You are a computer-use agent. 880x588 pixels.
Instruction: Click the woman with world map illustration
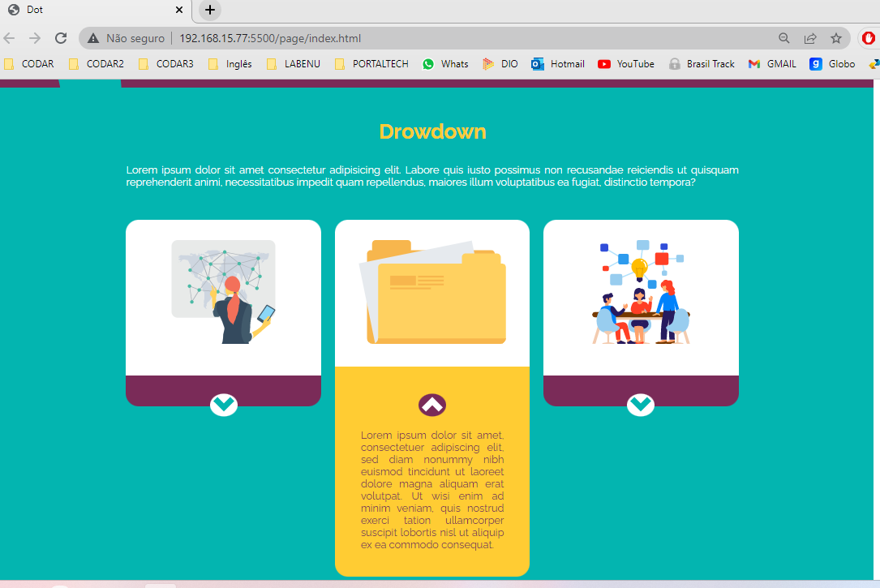click(x=223, y=292)
